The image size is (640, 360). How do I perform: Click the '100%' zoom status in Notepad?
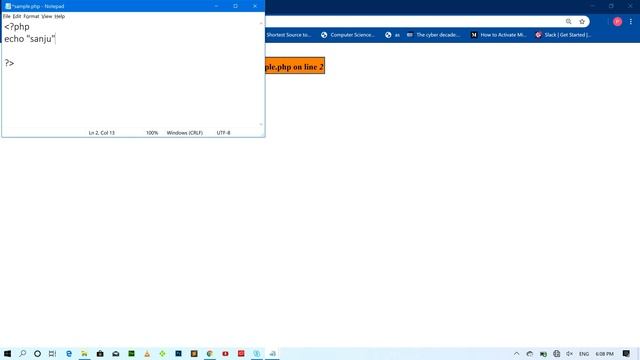pyautogui.click(x=152, y=133)
